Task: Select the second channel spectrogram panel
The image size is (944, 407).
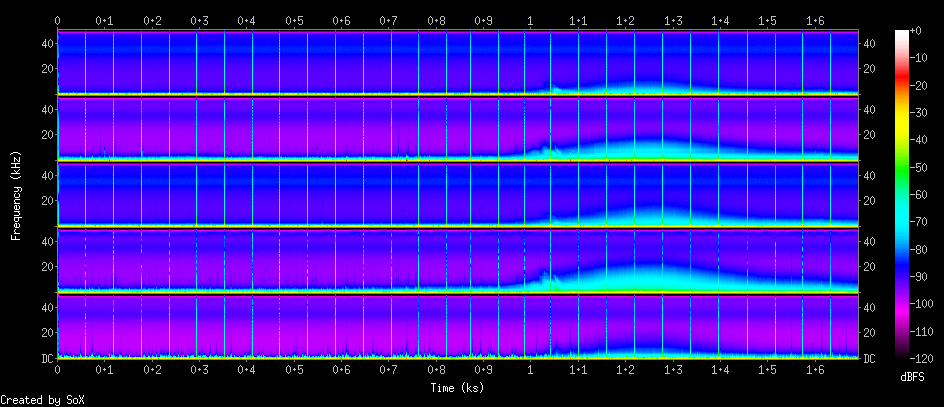Action: coord(457,128)
